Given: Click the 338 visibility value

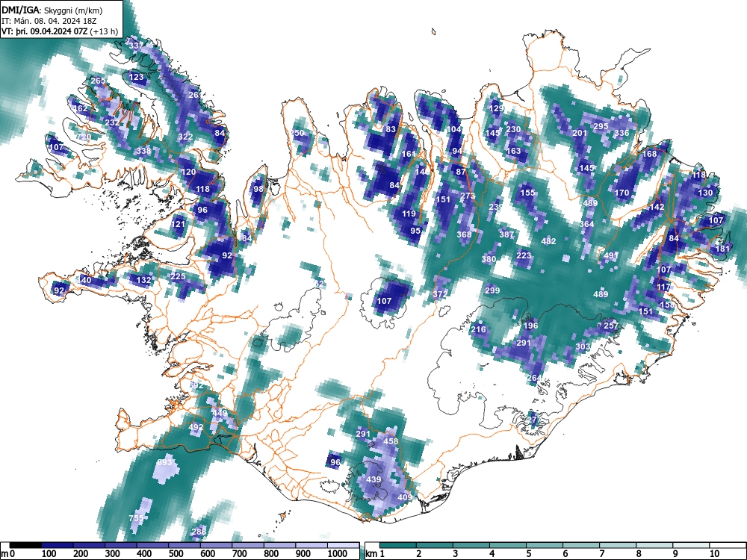Looking at the screenshot, I should tap(143, 152).
